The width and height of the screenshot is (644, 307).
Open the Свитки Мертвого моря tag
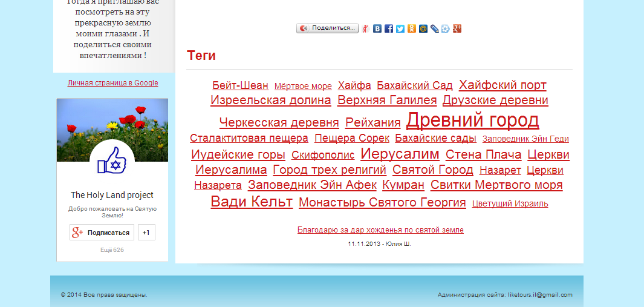point(496,185)
